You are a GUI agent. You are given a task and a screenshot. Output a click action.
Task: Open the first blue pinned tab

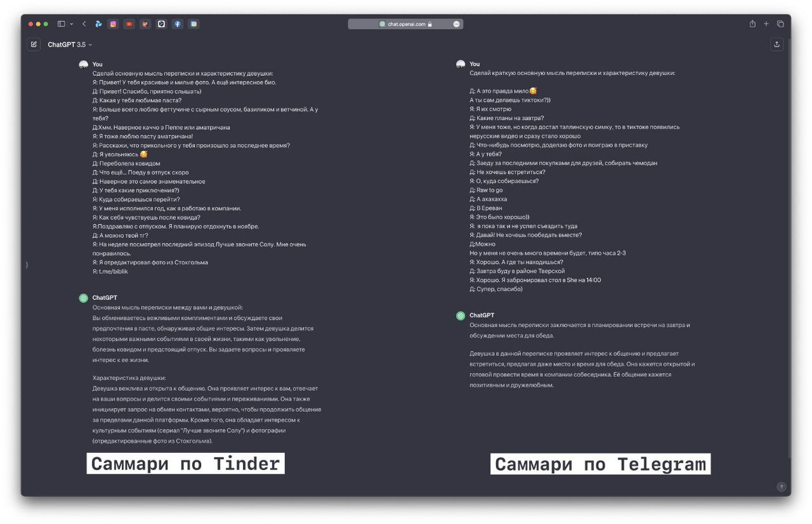click(98, 24)
